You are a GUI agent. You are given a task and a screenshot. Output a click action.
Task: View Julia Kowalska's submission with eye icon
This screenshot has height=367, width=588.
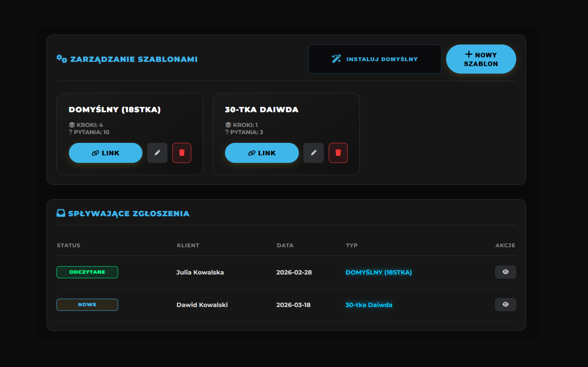point(505,272)
